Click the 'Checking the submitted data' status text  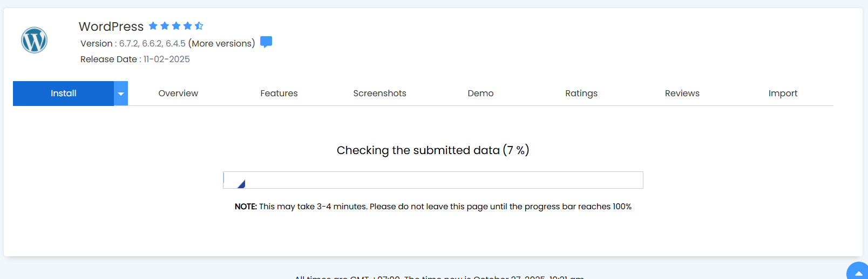point(433,150)
